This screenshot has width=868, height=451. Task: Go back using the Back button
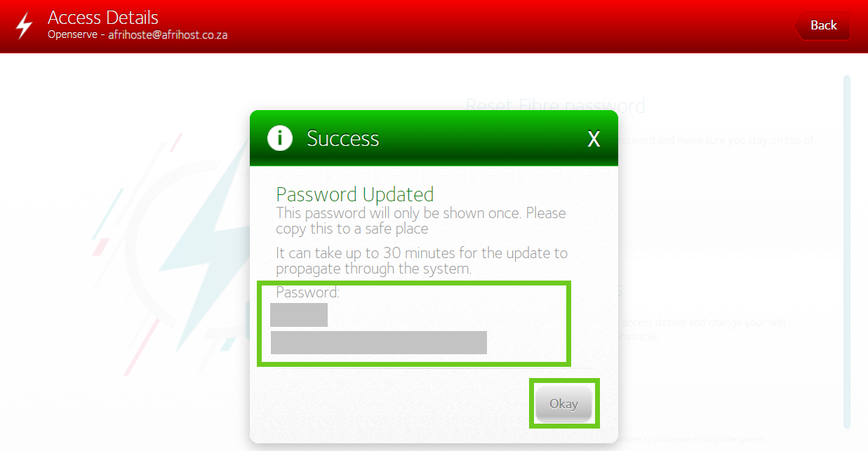coord(822,25)
